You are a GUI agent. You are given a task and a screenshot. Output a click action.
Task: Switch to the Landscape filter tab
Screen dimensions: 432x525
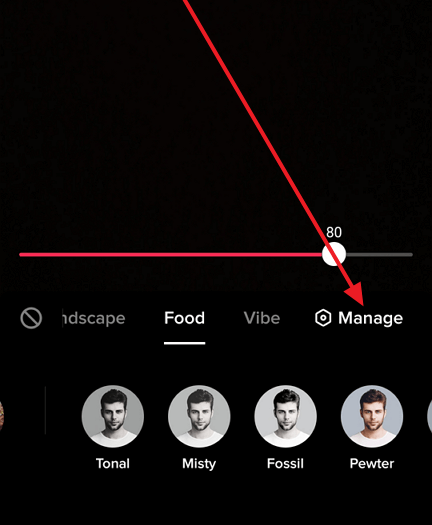94,318
